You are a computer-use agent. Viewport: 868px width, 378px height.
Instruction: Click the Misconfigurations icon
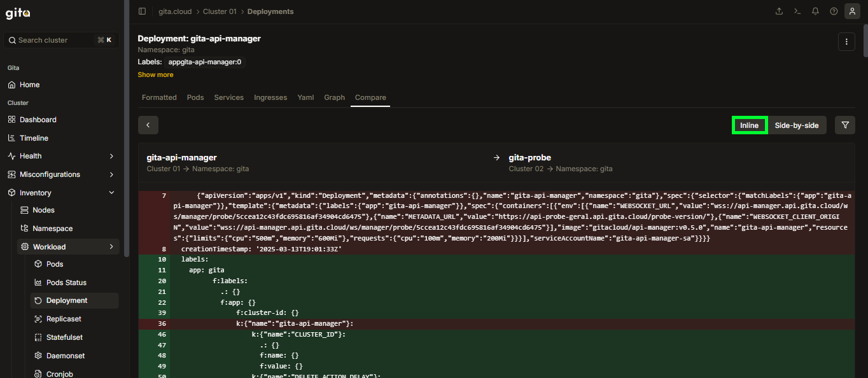pos(11,174)
